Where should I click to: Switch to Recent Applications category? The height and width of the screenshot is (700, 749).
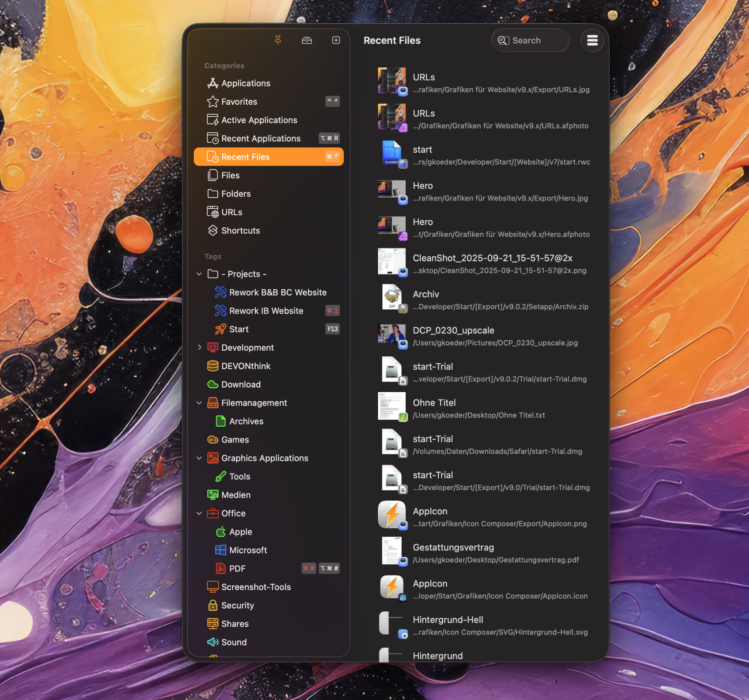pyautogui.click(x=260, y=138)
